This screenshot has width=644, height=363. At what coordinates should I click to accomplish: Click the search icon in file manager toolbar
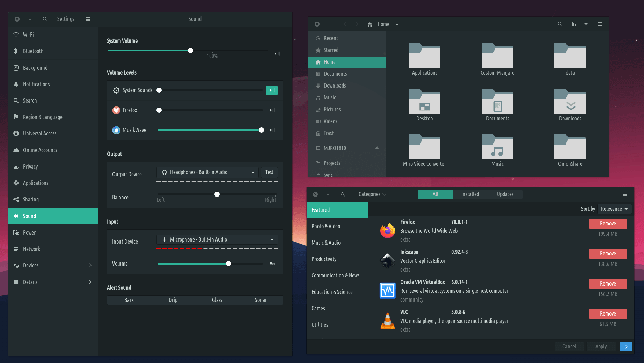pyautogui.click(x=560, y=24)
